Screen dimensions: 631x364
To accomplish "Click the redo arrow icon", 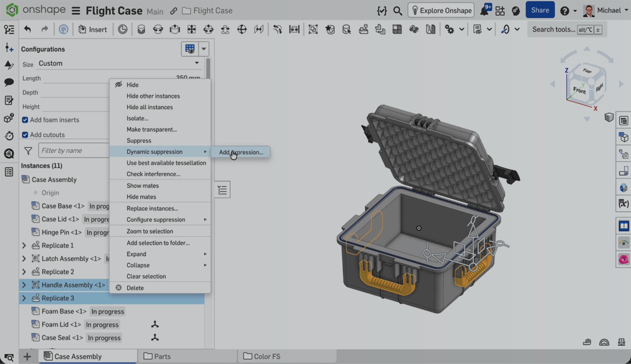I will (45, 29).
